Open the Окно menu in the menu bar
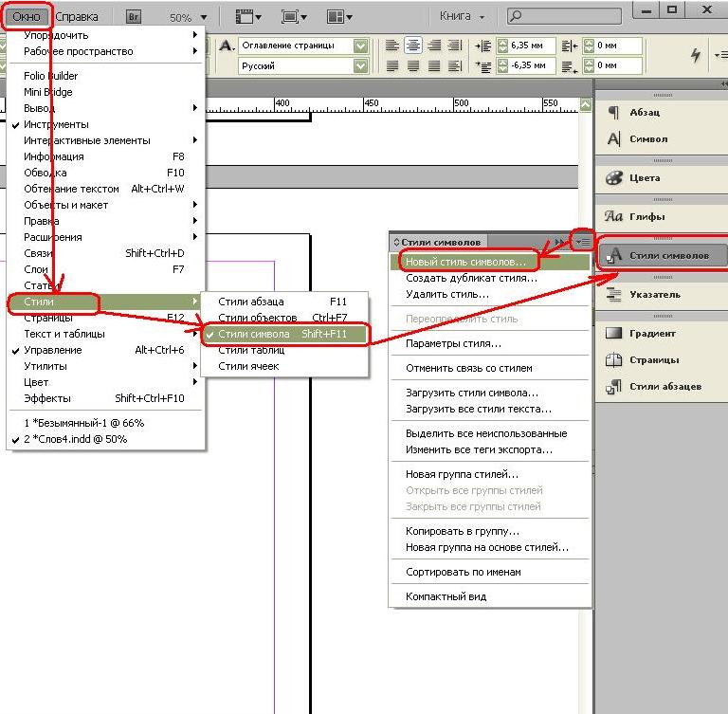This screenshot has height=714, width=728. tap(27, 17)
